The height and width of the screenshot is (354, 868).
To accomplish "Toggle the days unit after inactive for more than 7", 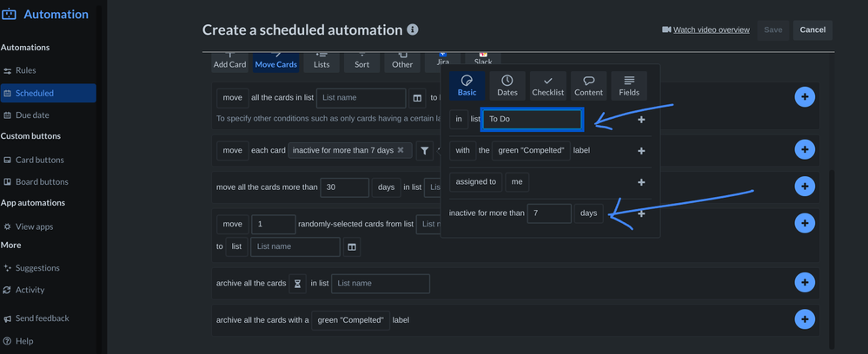I will pyautogui.click(x=588, y=213).
